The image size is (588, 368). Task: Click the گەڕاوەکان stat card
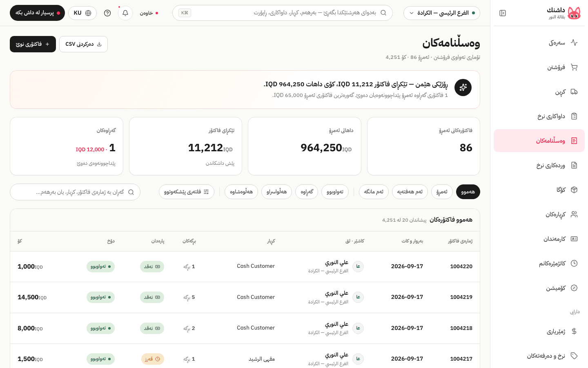[67, 146]
